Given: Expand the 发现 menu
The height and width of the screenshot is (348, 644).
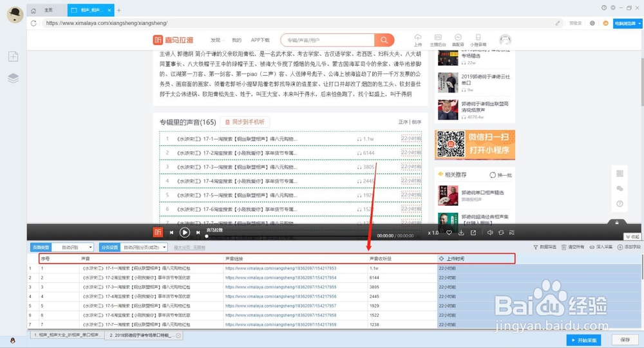Looking at the screenshot, I should coord(217,41).
